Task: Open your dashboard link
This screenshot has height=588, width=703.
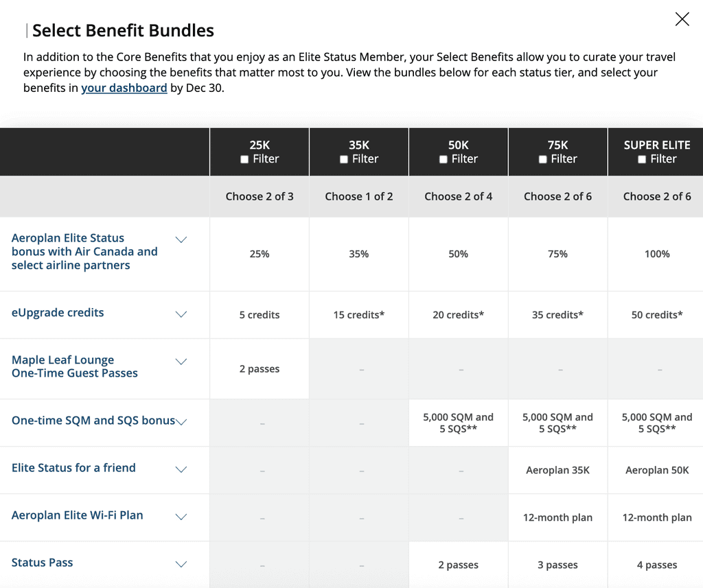Action: pyautogui.click(x=124, y=88)
